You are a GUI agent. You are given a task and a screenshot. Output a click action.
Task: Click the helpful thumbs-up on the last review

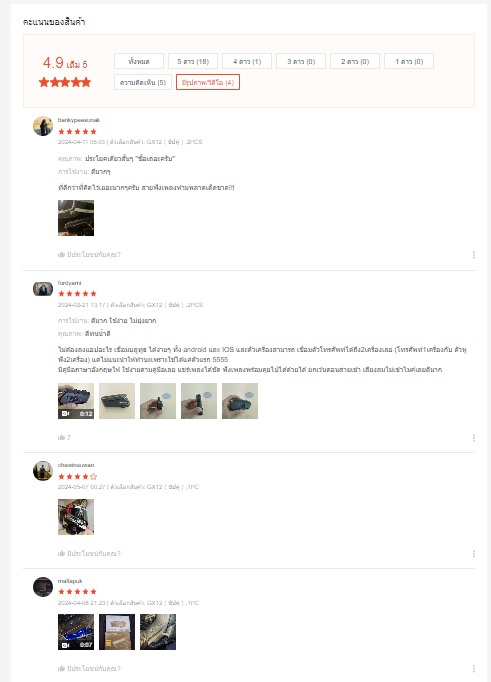(x=61, y=668)
